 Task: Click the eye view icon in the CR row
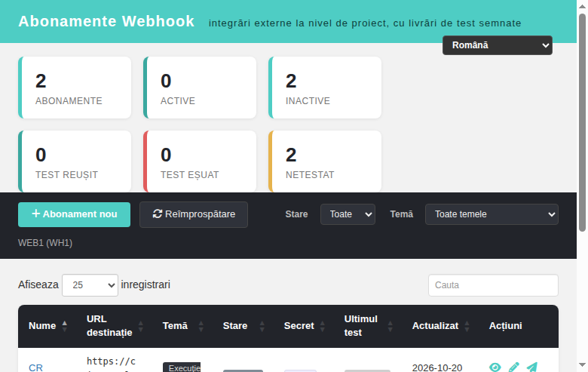[495, 367]
